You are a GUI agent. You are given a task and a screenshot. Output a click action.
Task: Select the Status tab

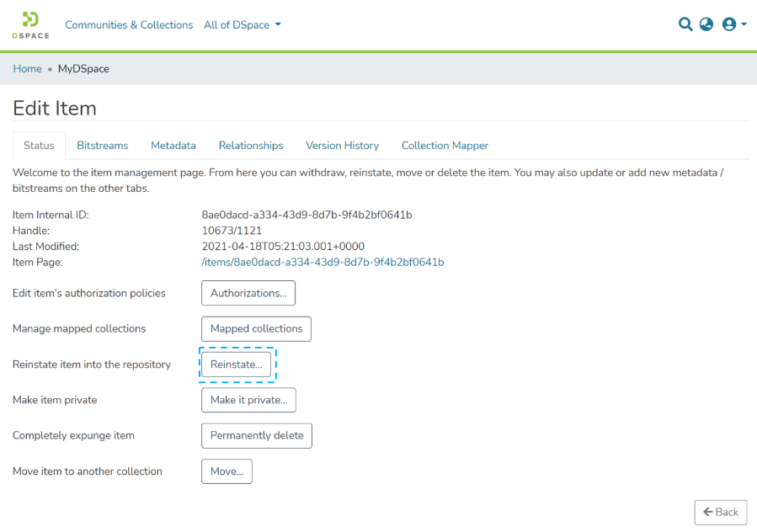point(39,146)
